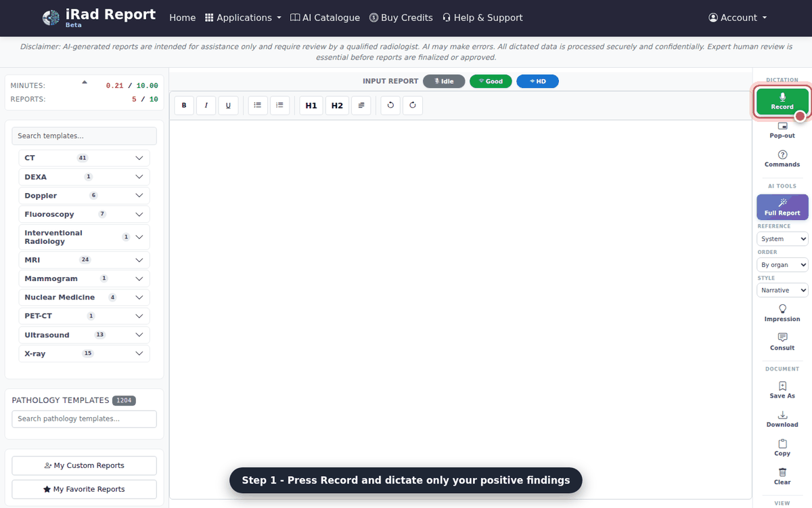812x508 pixels.
Task: Apply H1 heading style
Action: (311, 105)
